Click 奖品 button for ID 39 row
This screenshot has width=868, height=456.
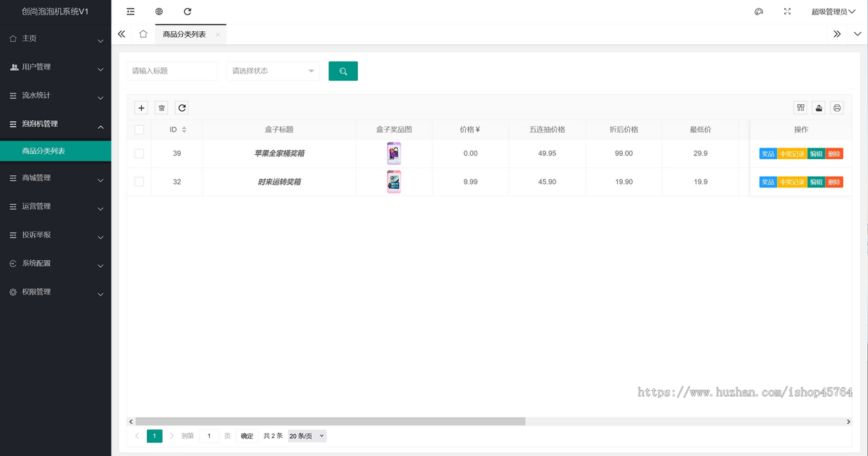pos(768,153)
